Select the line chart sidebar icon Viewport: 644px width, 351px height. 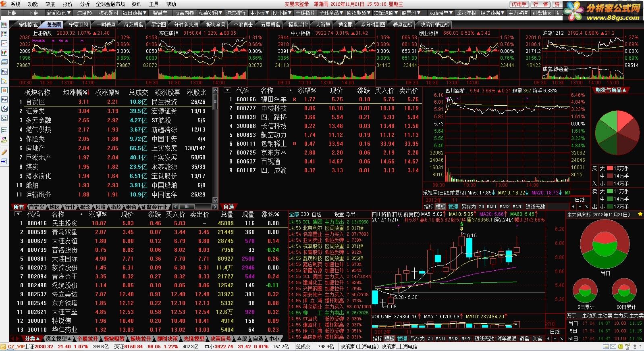(x=4, y=43)
